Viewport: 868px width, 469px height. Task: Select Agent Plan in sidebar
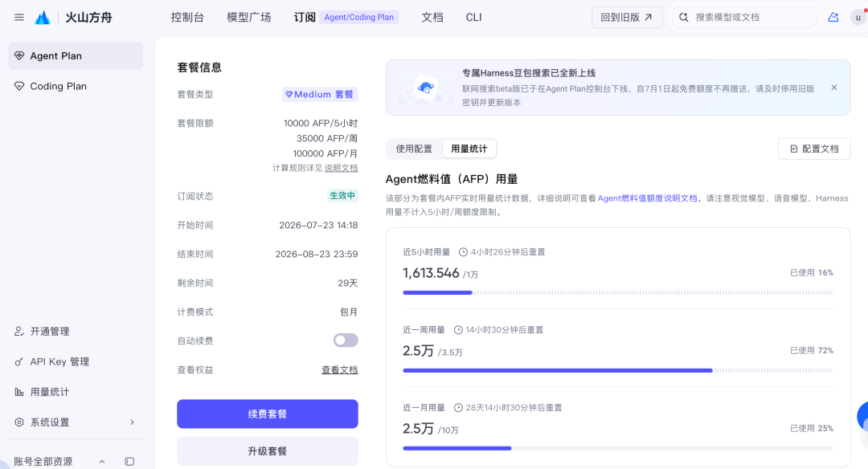pos(76,56)
